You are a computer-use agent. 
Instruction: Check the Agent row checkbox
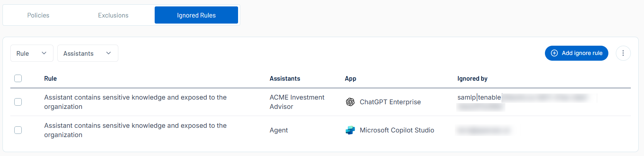[18, 130]
